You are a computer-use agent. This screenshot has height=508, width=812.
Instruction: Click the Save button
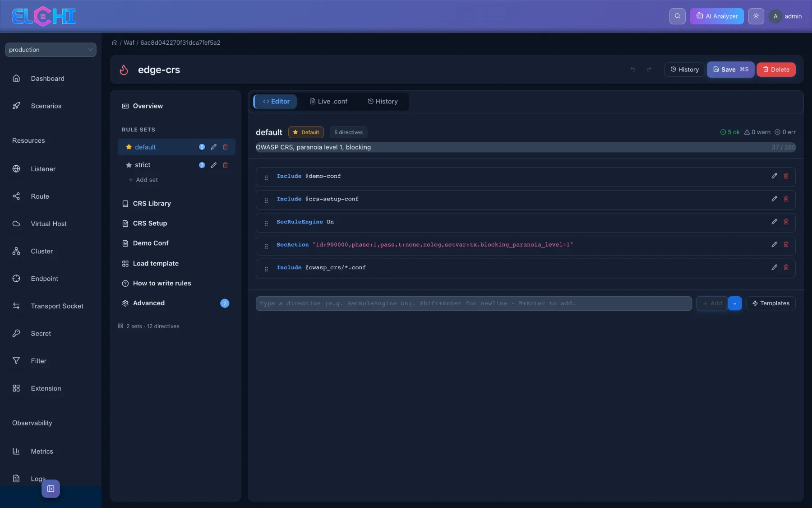730,70
